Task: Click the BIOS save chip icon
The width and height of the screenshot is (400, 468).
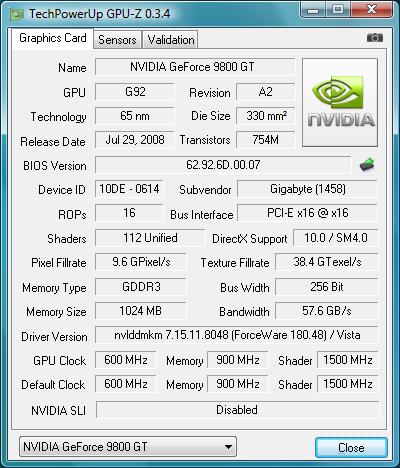Action: (367, 164)
